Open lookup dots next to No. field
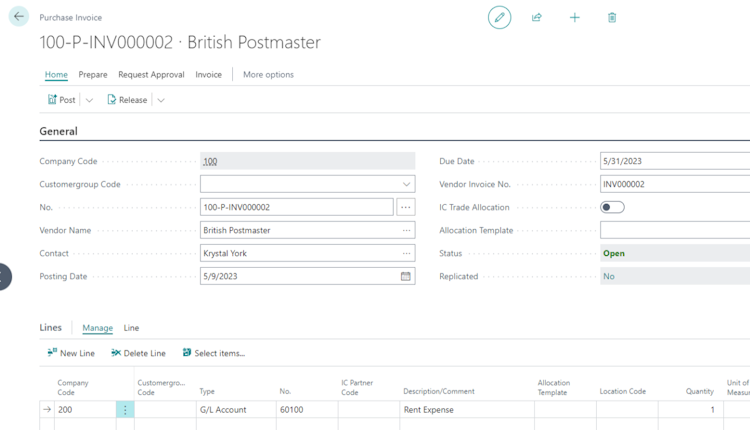This screenshot has height=430, width=750. [x=405, y=207]
